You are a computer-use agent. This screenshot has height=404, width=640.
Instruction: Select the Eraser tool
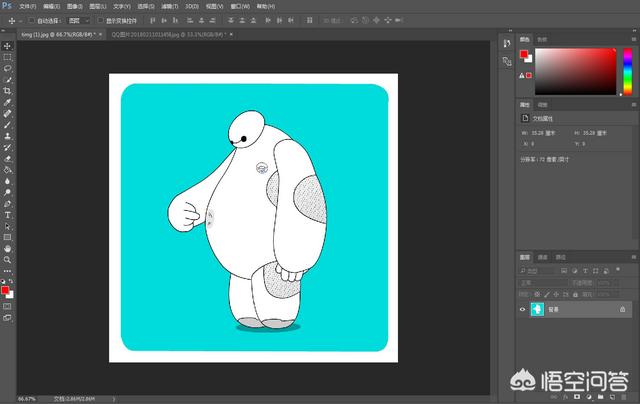(7, 159)
